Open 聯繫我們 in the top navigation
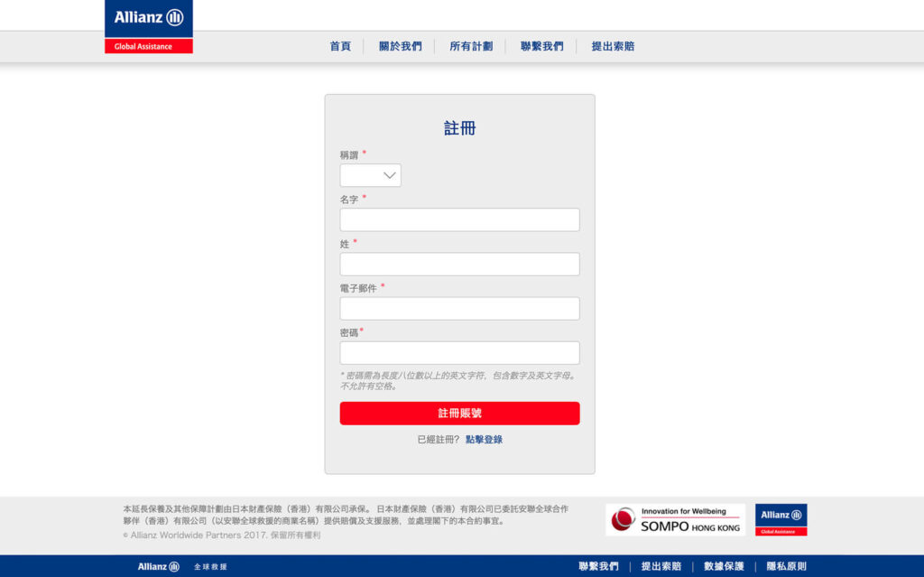Viewport: 924px width, 577px height. 541,46
